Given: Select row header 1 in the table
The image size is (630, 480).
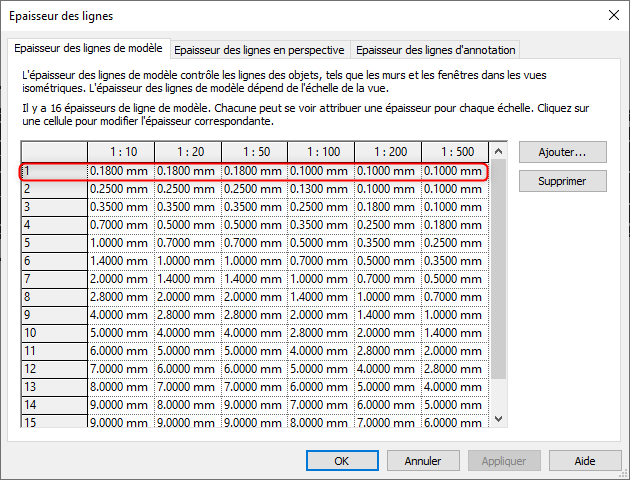Looking at the screenshot, I should pyautogui.click(x=54, y=171).
